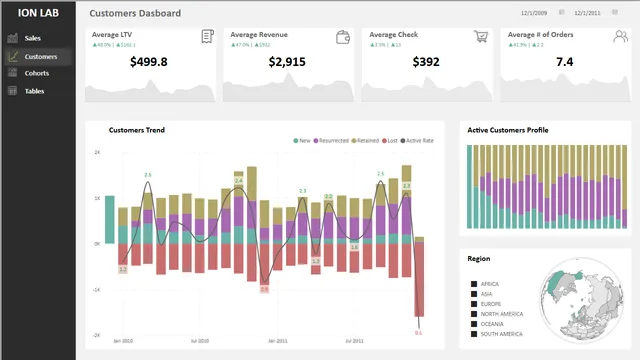The image size is (640, 360).
Task: Click the ION LAB logo text
Action: point(38,13)
